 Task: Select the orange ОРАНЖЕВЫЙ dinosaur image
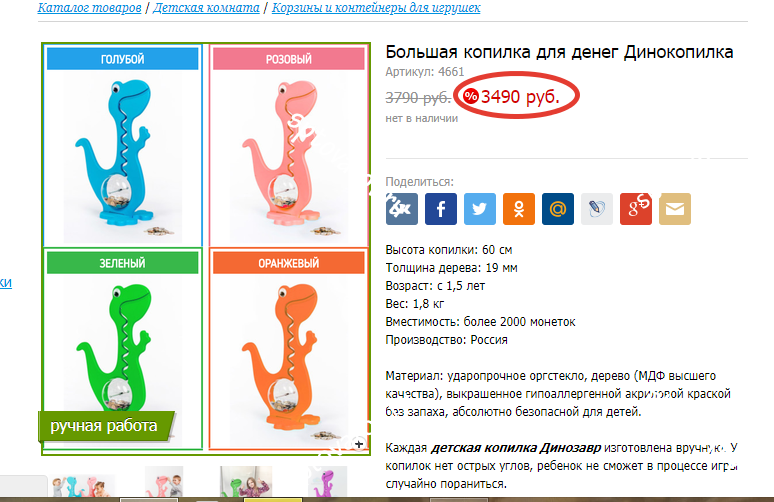[289, 349]
